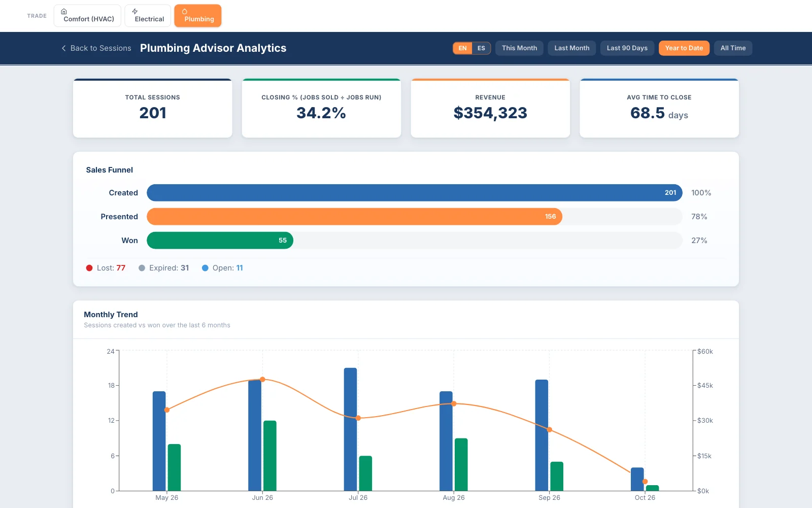This screenshot has width=812, height=508.
Task: Select the Plumbing trade tab
Action: 198,16
